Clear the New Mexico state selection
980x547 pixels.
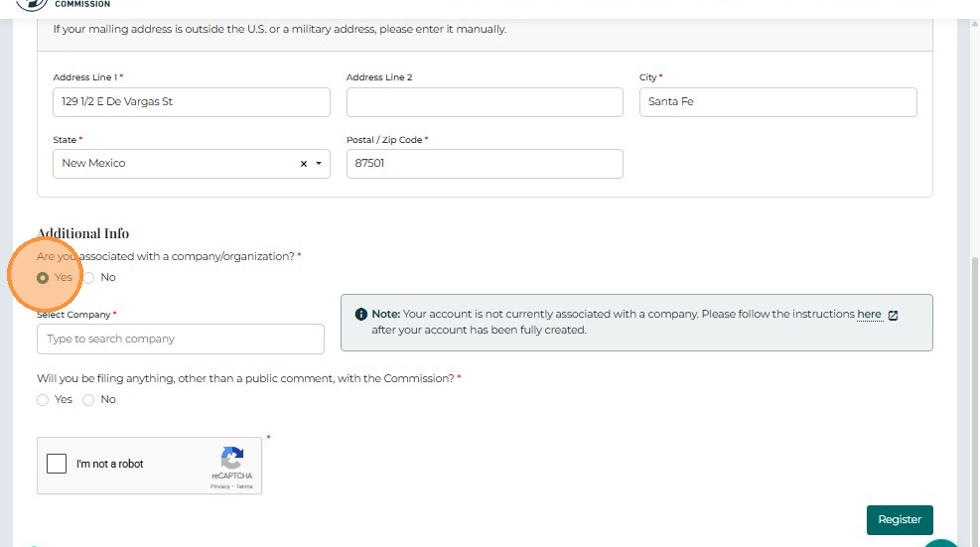(304, 164)
